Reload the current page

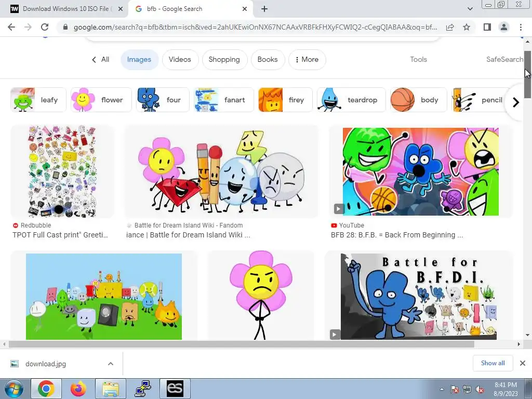click(45, 27)
